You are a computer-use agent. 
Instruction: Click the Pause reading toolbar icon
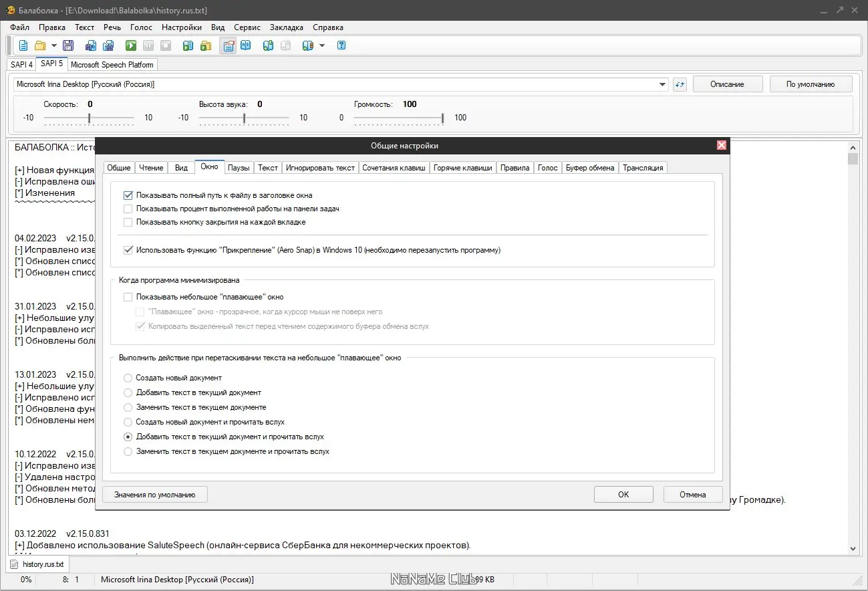tap(148, 45)
